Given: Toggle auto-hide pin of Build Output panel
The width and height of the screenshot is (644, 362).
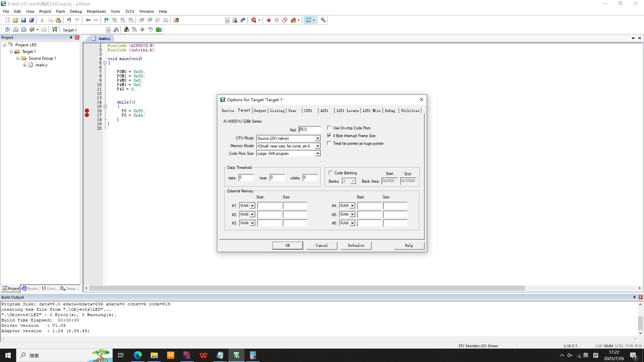Looking at the screenshot, I should point(634,297).
